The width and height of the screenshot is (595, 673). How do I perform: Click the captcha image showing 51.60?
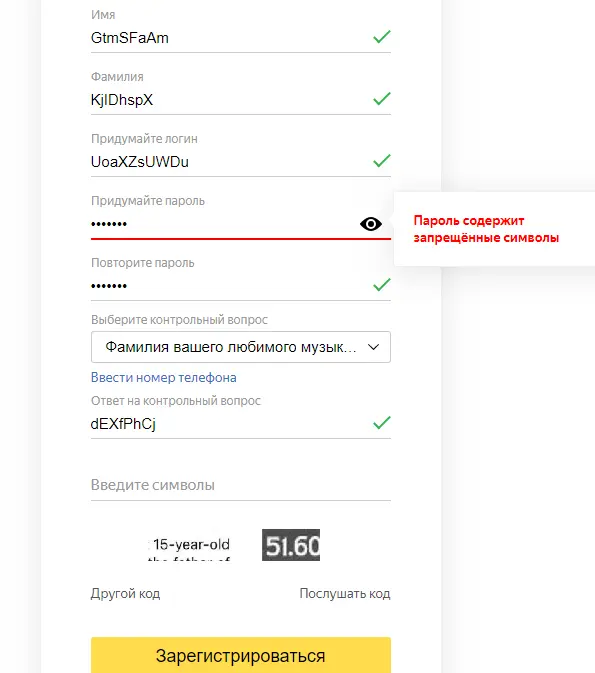coord(291,545)
